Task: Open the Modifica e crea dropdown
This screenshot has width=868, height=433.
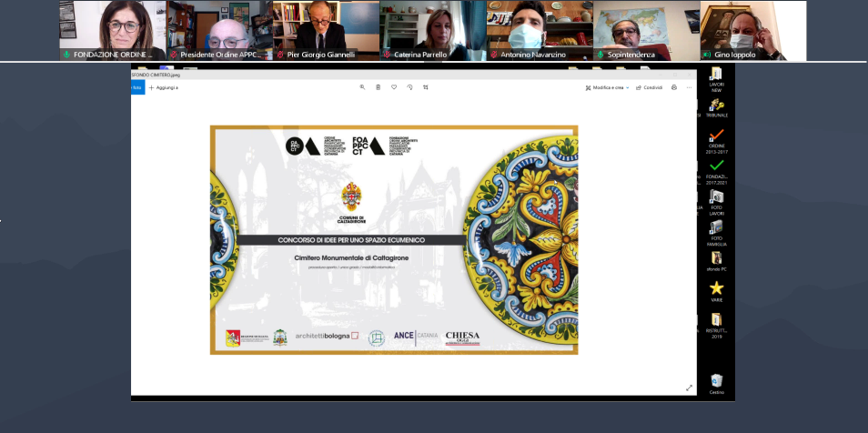Action: tap(607, 87)
